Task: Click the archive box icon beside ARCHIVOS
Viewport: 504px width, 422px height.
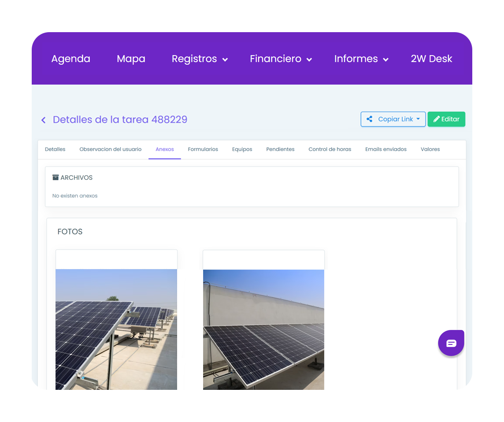Action: (56, 178)
